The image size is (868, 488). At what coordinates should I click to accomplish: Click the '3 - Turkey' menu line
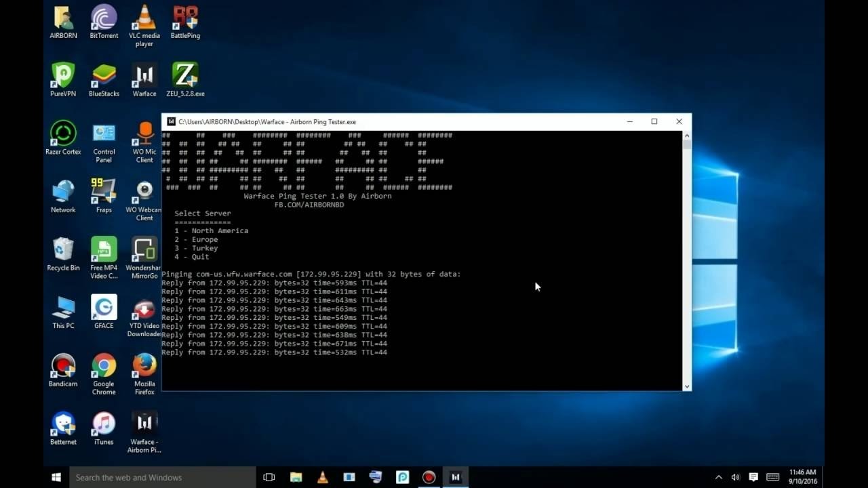[x=196, y=248]
